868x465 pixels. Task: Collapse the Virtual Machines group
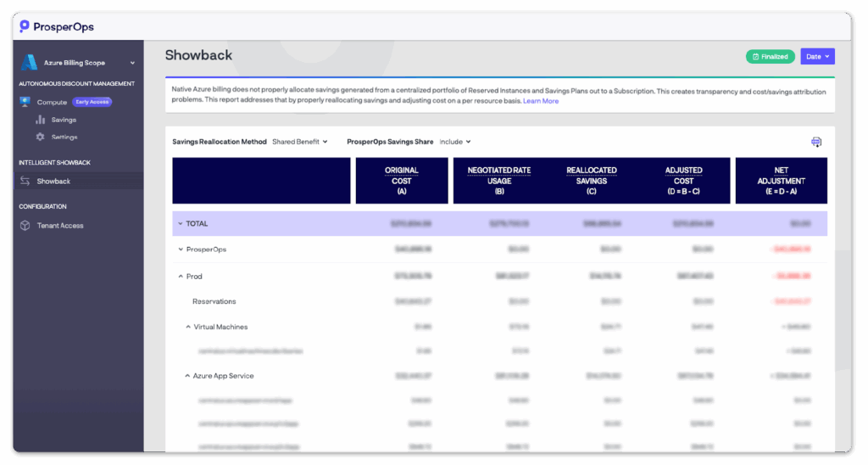coord(188,327)
